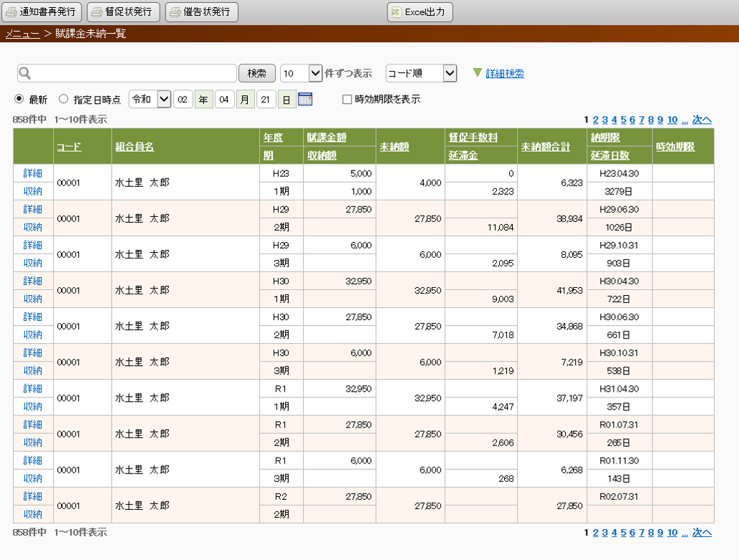Screen dimensions: 739x560
Task: Click 収納 for the R1 1期 row
Action: 33,406
